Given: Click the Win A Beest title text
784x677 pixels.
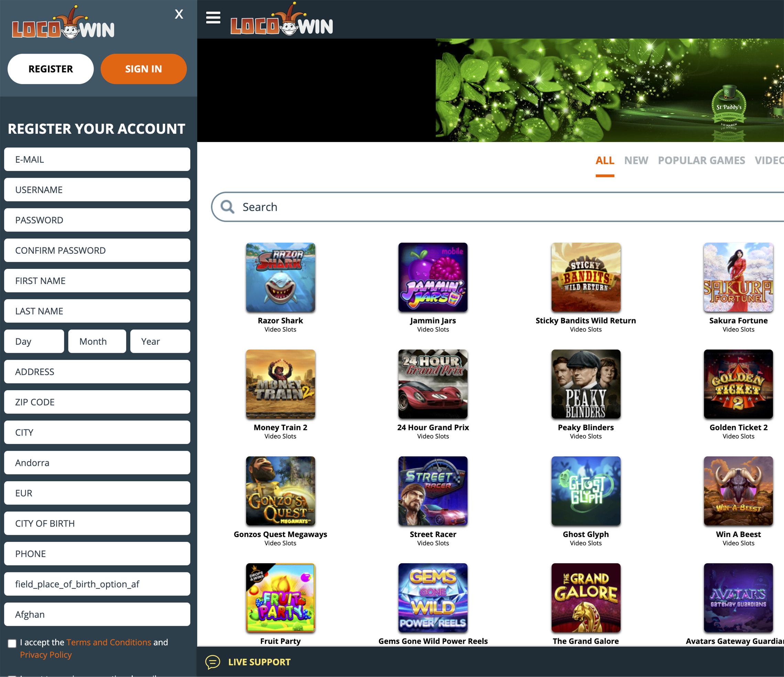Looking at the screenshot, I should (x=738, y=534).
